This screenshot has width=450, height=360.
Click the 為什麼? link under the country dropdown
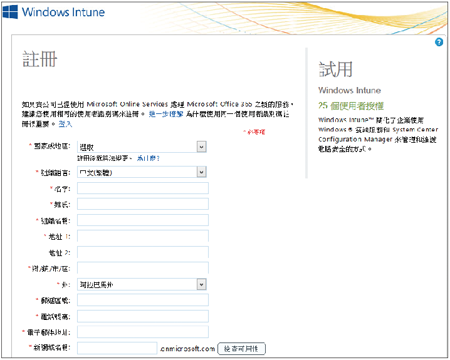click(148, 158)
